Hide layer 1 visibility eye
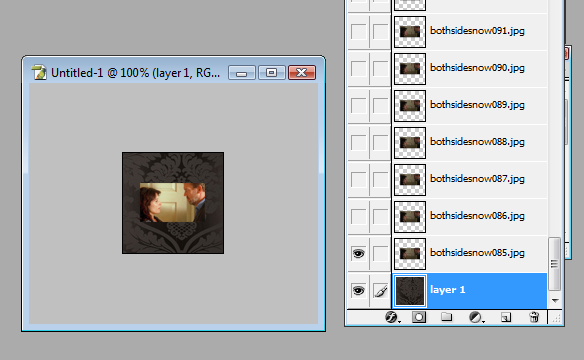Viewport: 584px width, 360px height. 358,290
